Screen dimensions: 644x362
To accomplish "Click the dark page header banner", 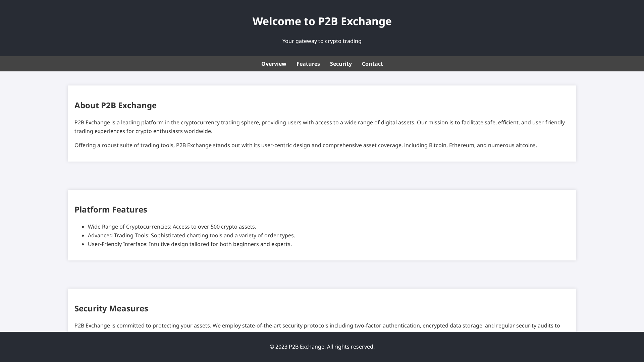I will [x=322, y=28].
